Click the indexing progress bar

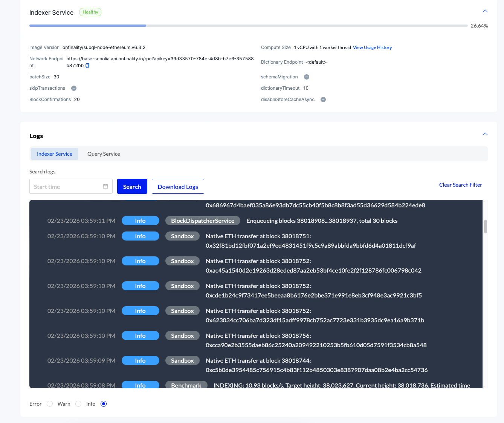(x=248, y=26)
